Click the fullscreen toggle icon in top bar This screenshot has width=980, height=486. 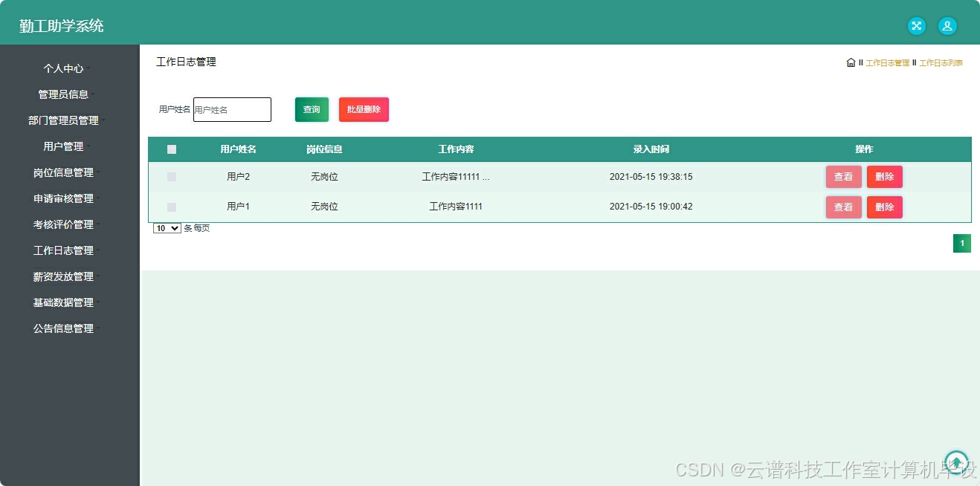click(916, 26)
